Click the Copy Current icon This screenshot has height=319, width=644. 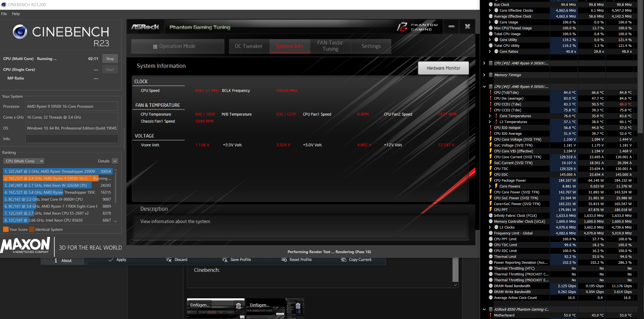point(344,260)
